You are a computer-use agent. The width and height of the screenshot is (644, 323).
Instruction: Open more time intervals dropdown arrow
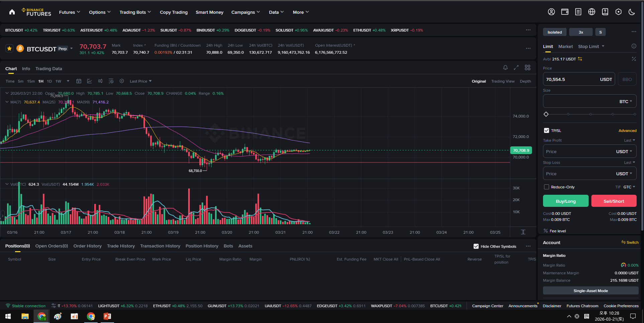coord(68,81)
